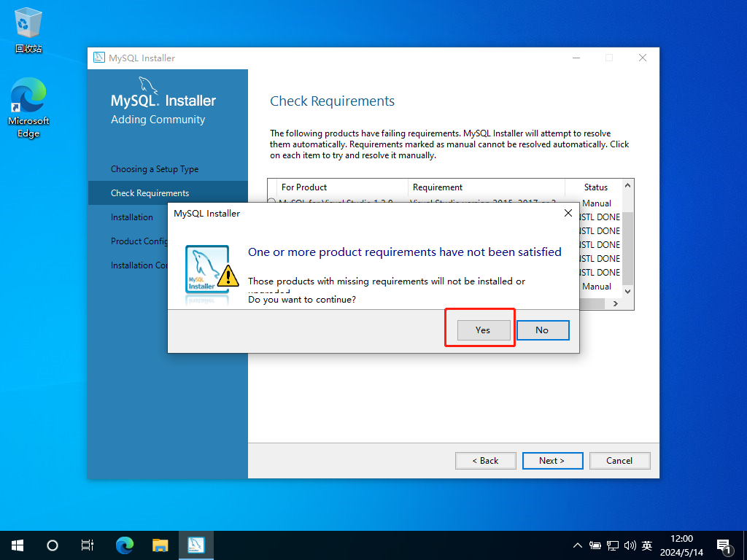Screen dimensions: 747x560
Task: Click the MySQL Installer title bar icon
Action: coord(98,58)
